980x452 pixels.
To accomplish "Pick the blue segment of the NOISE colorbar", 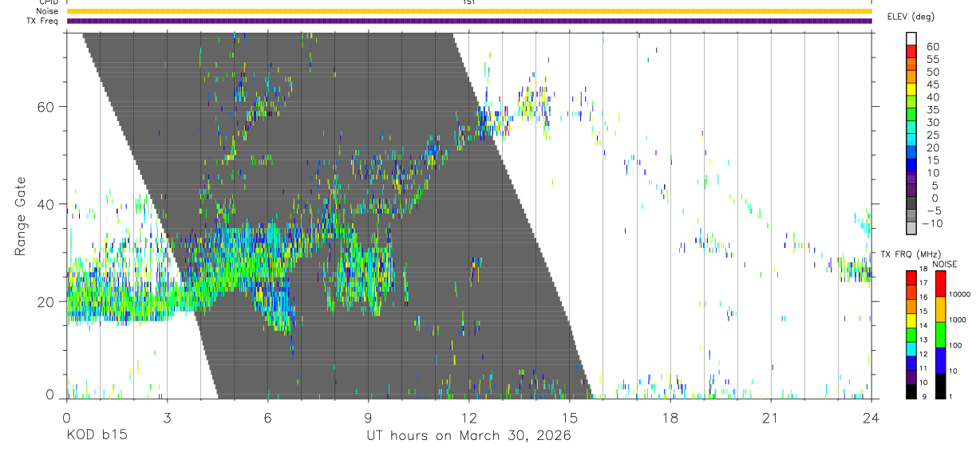I will 941,360.
